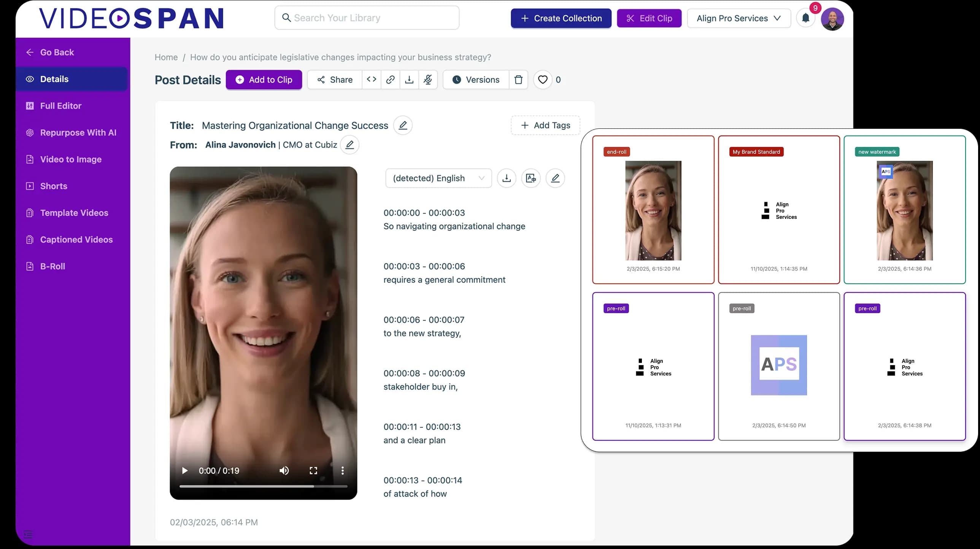Like the post with heart icon
Viewport: 980px width, 549px height.
[543, 79]
